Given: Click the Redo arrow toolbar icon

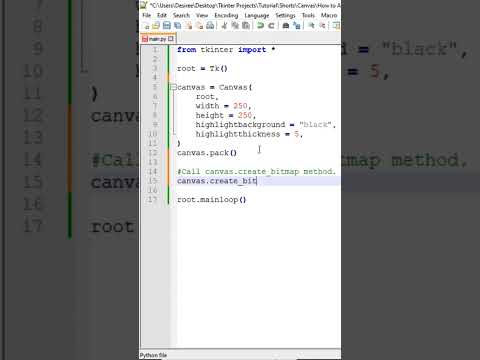Looking at the screenshot, I should point(271,26).
